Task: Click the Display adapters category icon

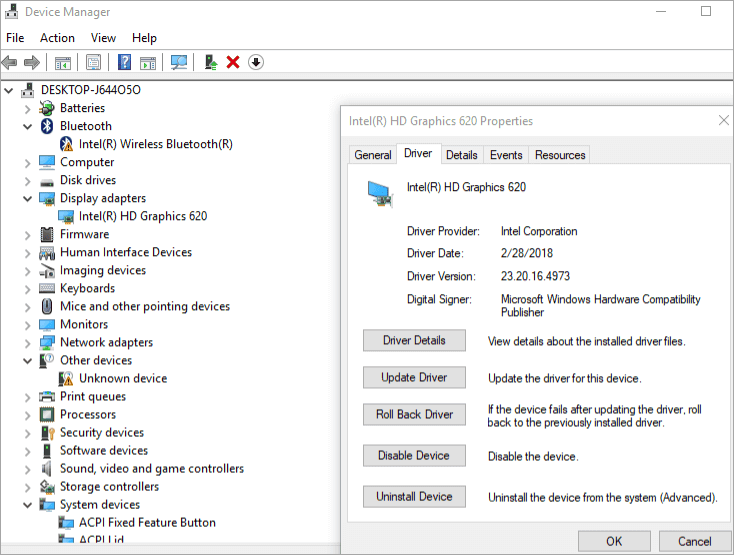Action: pos(47,198)
